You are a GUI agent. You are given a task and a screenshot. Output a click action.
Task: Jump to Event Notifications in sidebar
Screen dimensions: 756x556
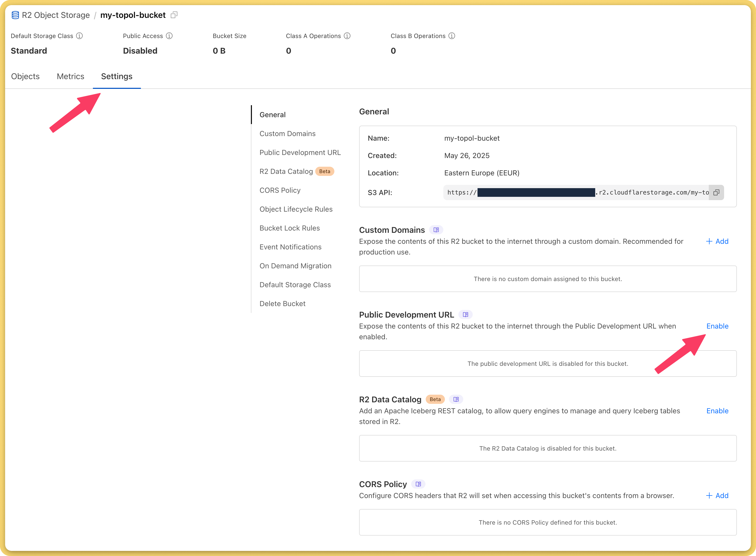290,247
